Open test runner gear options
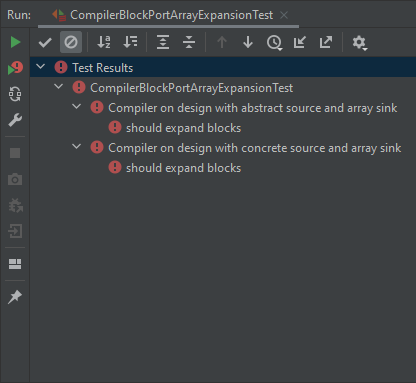416x383 pixels. point(359,43)
